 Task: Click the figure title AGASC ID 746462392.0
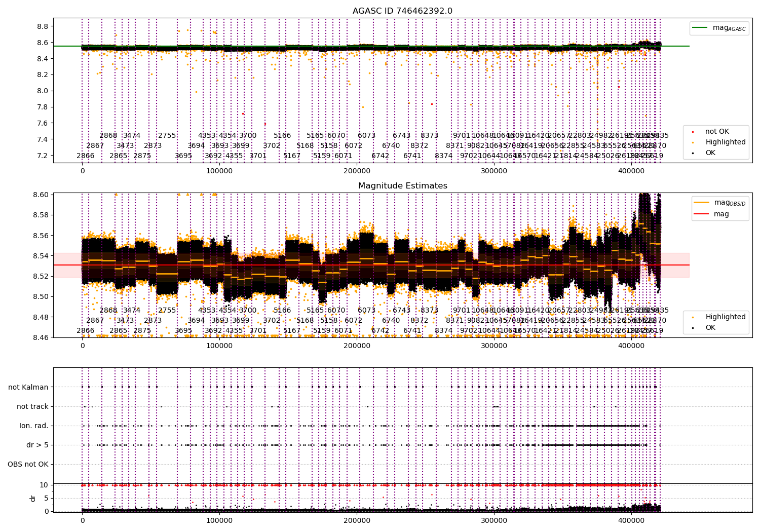(x=402, y=11)
